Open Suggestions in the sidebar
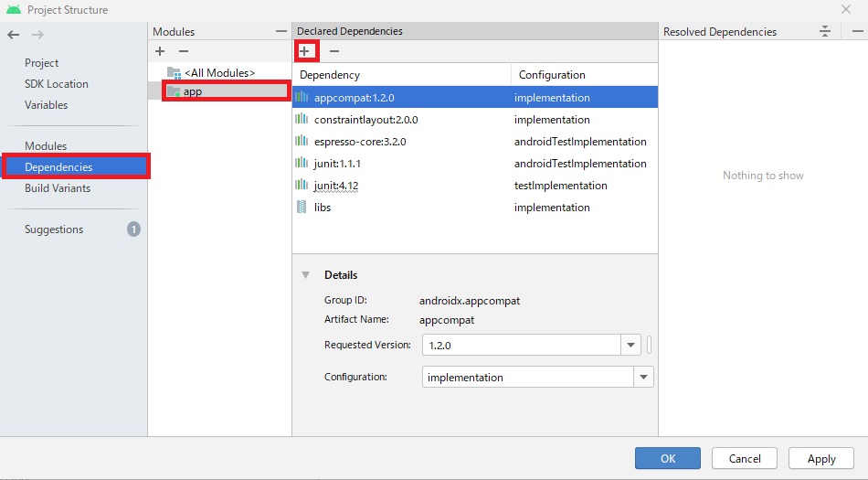The image size is (868, 480). tap(54, 229)
